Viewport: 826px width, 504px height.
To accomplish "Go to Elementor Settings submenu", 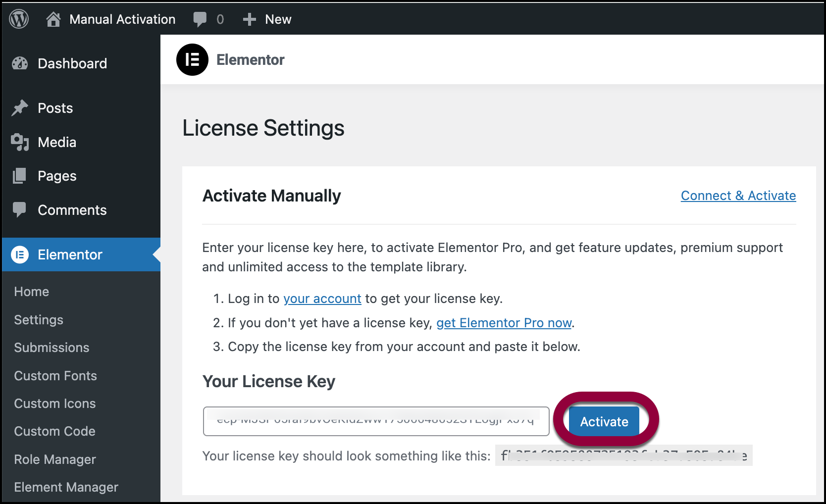I will point(39,320).
